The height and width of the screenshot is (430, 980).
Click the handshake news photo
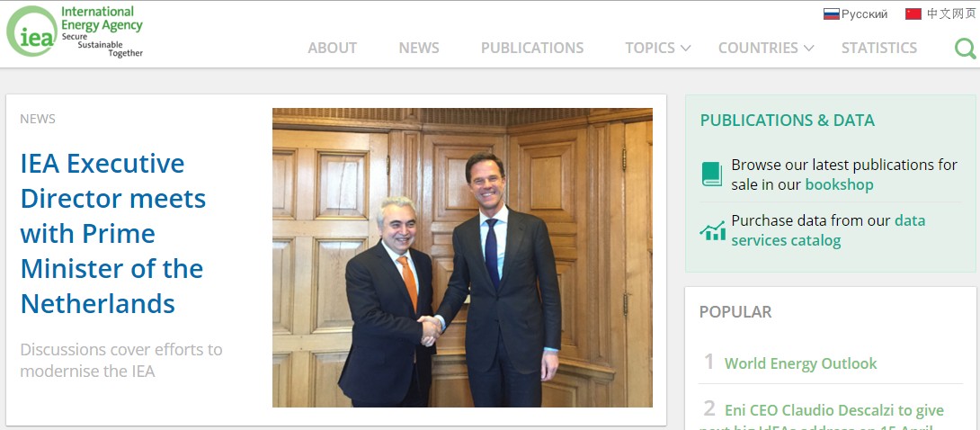point(462,257)
